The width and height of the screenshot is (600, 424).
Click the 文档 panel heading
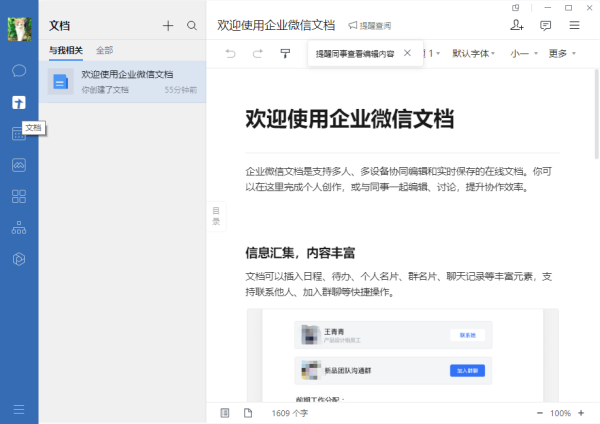click(59, 26)
